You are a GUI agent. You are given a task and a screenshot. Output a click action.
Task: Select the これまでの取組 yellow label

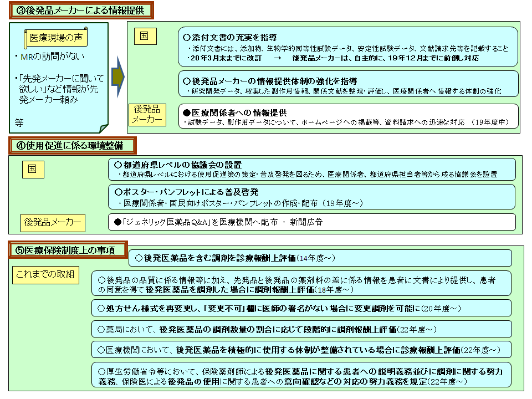45,274
